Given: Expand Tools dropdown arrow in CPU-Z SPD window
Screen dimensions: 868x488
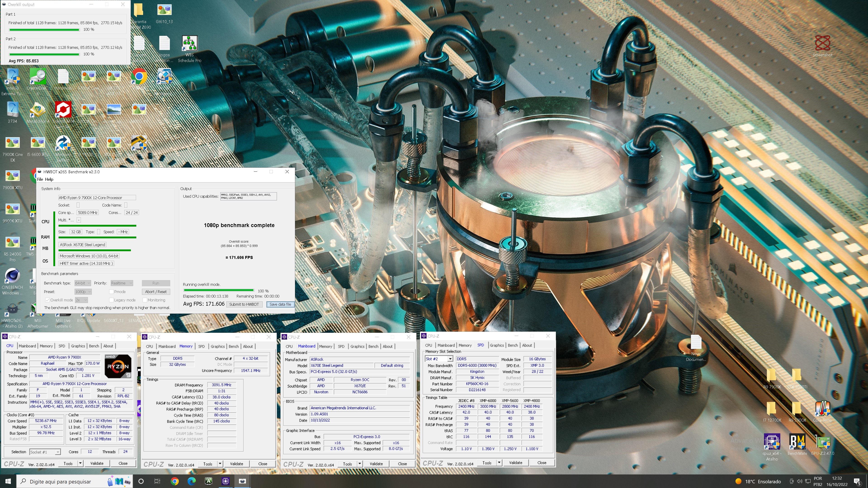Looking at the screenshot, I should 499,463.
